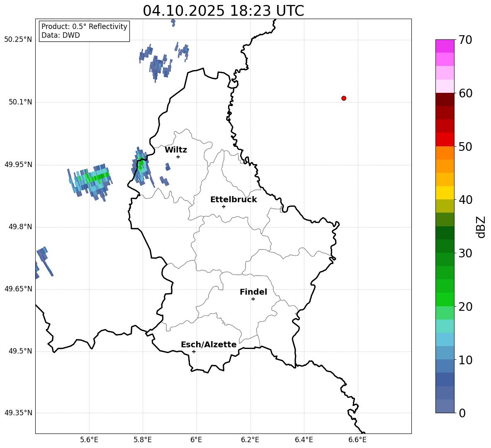
Task: Click the 49.95°N latitude label
Action: point(18,164)
